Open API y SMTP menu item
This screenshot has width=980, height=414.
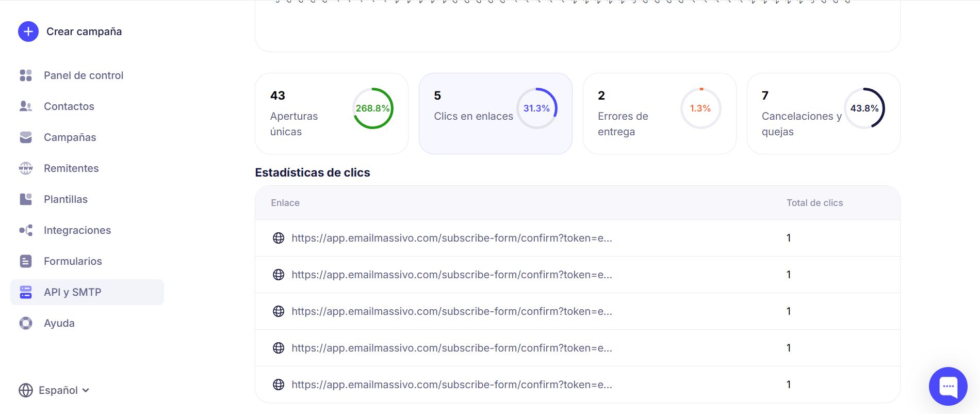coord(72,292)
